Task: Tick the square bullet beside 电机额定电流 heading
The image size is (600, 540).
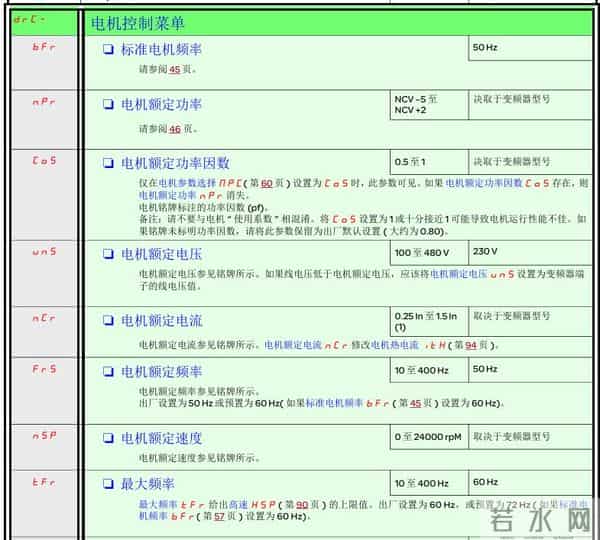Action: pyautogui.click(x=108, y=320)
